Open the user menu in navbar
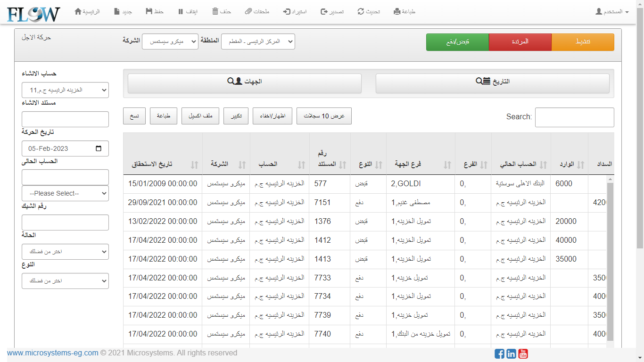The width and height of the screenshot is (644, 362). coord(612,11)
